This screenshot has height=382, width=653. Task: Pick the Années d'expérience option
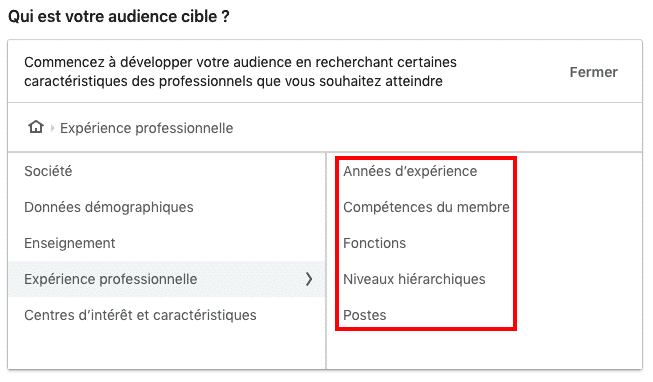(410, 171)
